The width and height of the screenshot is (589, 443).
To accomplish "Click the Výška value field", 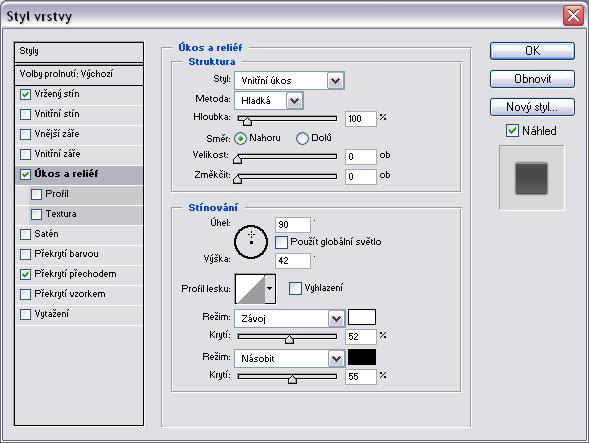I will pyautogui.click(x=293, y=260).
